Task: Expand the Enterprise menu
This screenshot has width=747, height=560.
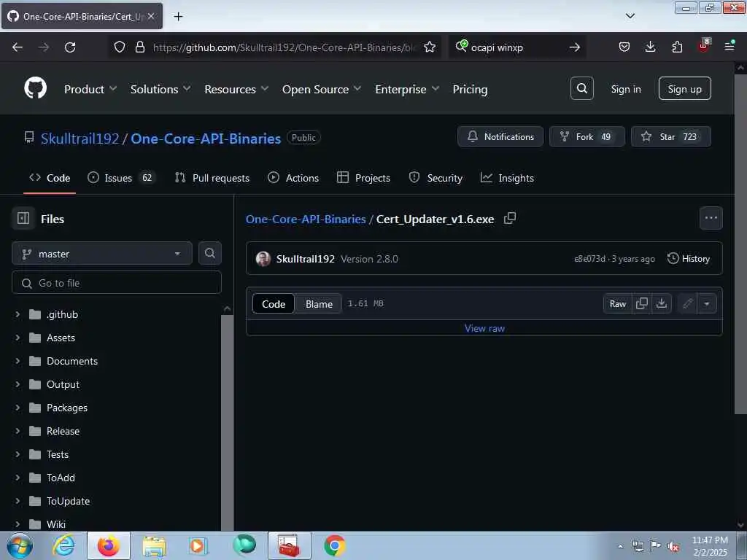Action: [407, 89]
